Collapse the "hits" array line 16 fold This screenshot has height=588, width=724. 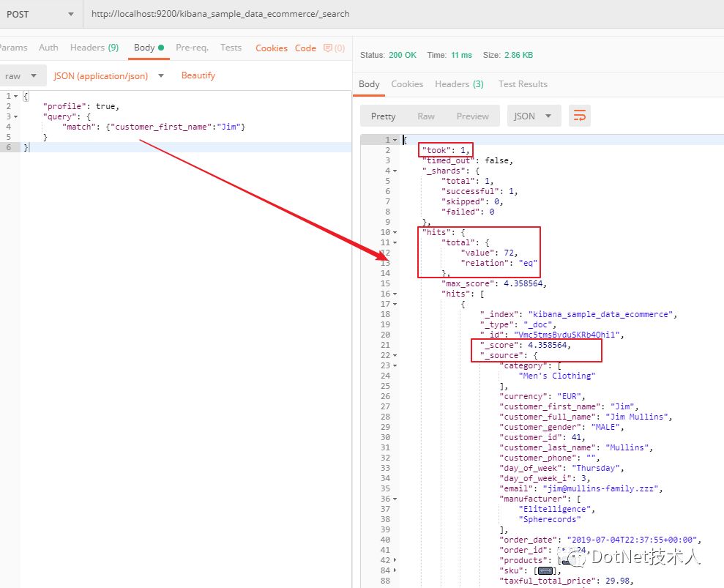[x=395, y=294]
